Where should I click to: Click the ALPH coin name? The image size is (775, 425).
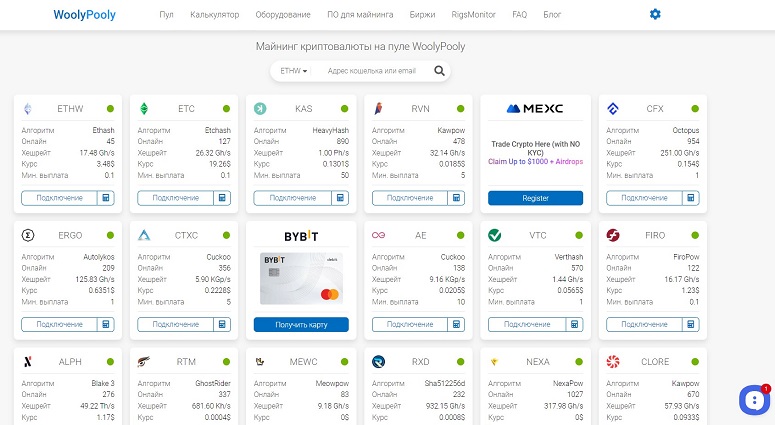tap(70, 362)
